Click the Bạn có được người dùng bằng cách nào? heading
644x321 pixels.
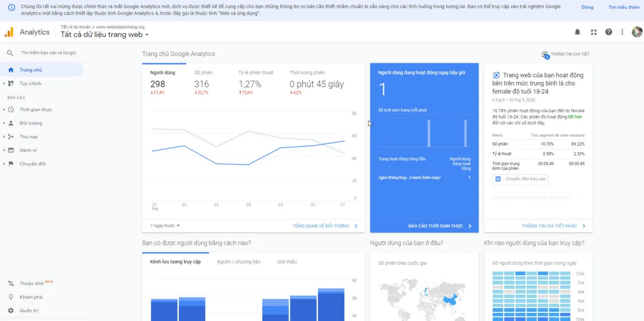tap(197, 243)
